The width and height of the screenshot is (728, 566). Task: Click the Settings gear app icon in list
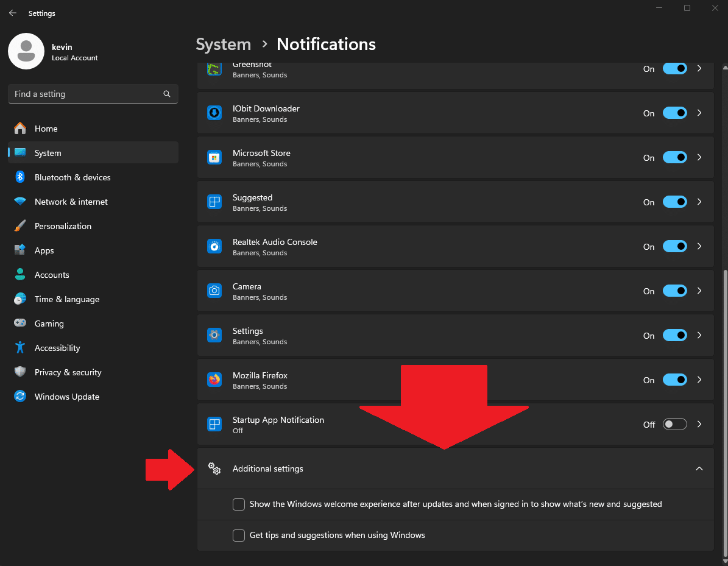click(214, 335)
